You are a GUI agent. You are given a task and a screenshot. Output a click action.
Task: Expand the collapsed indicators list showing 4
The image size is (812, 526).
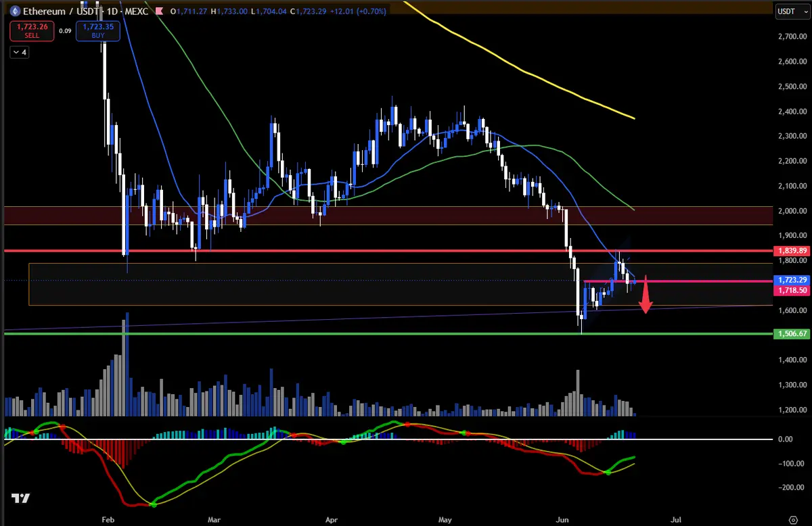click(x=19, y=52)
